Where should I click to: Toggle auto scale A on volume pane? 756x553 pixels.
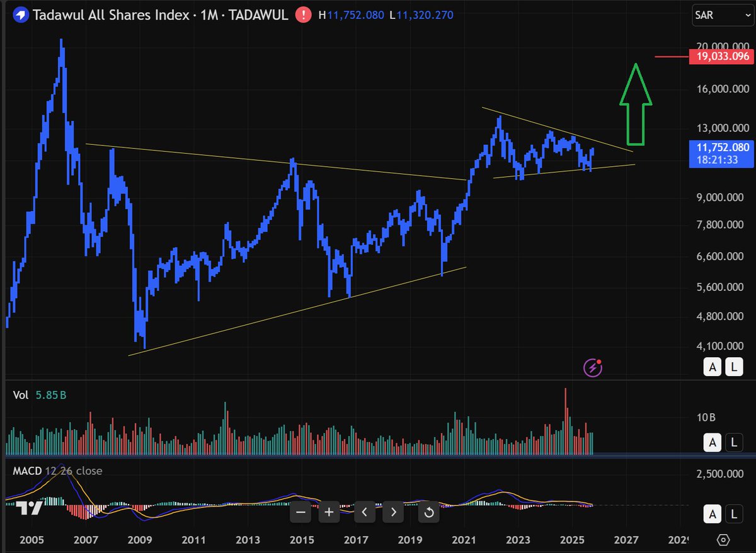[x=713, y=443]
